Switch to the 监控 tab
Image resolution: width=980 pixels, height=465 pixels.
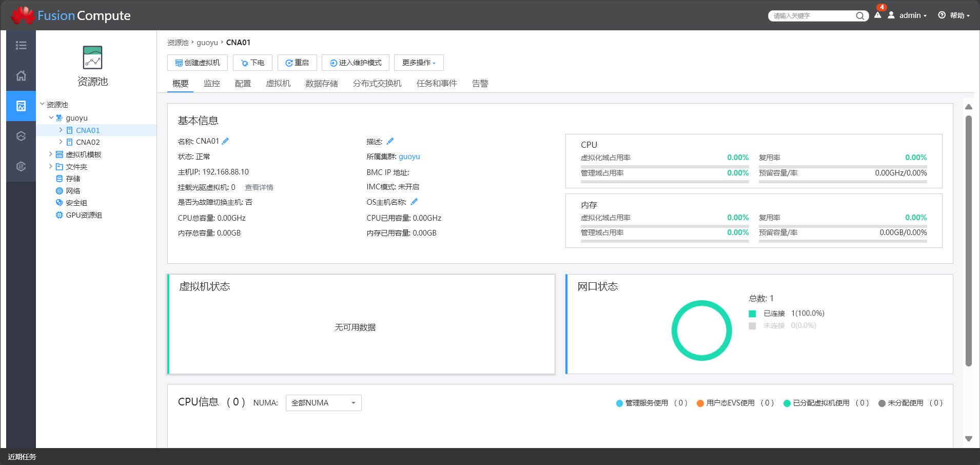pyautogui.click(x=212, y=84)
